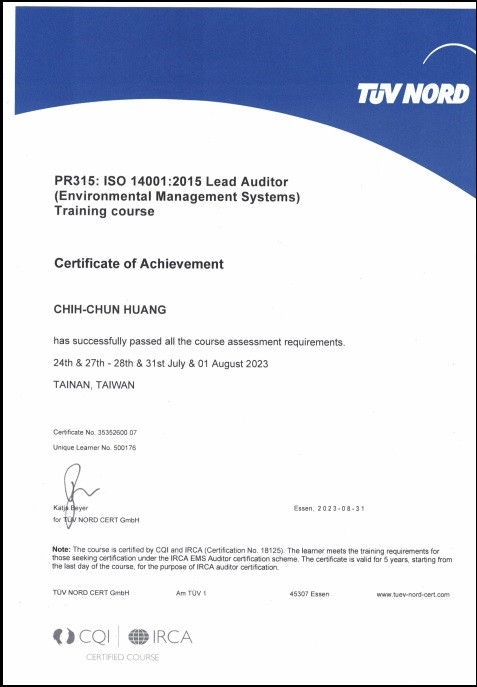Viewport: 477px width, 687px height.
Task: Click 'for TÜV NORD CERT GmbH' under signature
Action: point(95,520)
